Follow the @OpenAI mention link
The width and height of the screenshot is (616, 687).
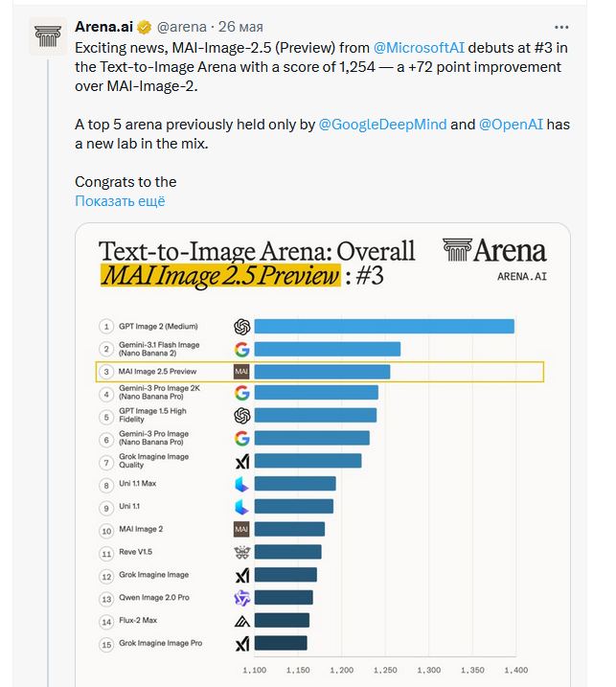pos(511,125)
